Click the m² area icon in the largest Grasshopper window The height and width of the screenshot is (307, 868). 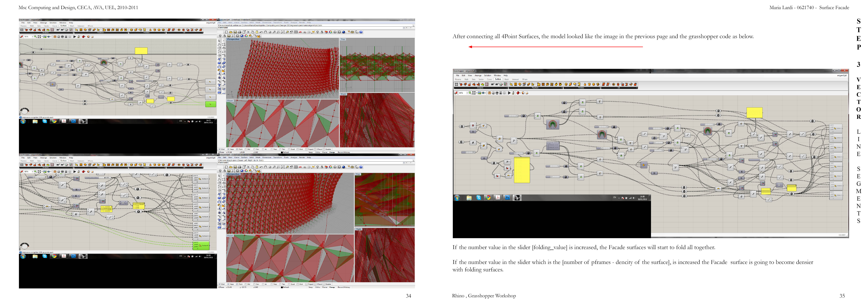click(x=493, y=84)
